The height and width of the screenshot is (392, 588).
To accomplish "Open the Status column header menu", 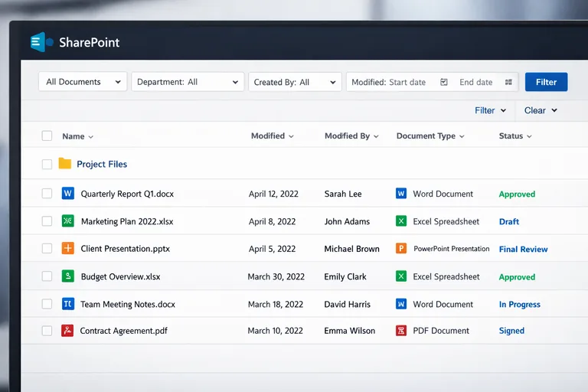I will coord(515,136).
